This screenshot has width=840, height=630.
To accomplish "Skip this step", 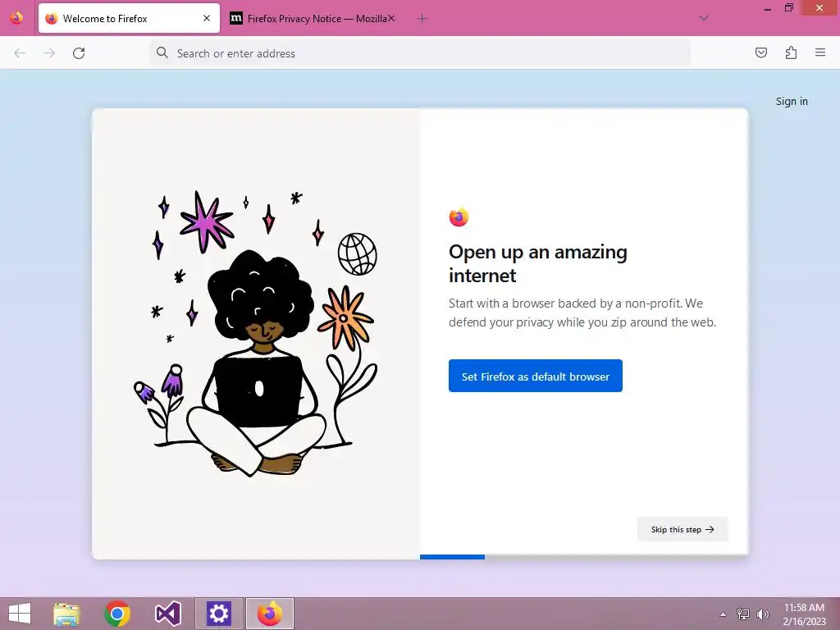I will pos(682,529).
